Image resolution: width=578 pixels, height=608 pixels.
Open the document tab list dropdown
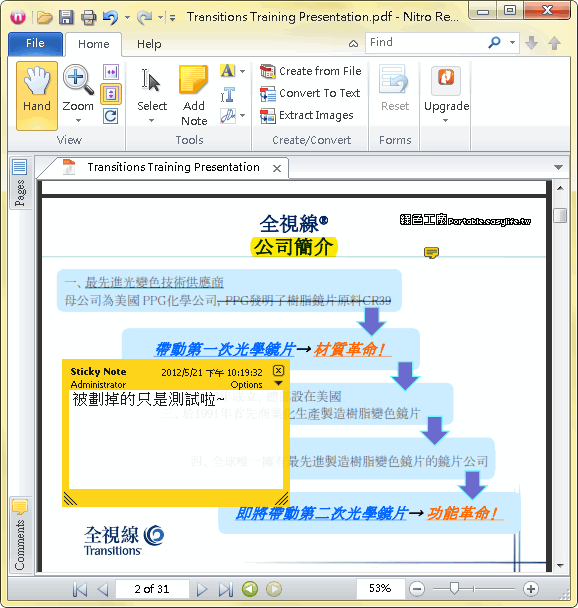tap(558, 168)
